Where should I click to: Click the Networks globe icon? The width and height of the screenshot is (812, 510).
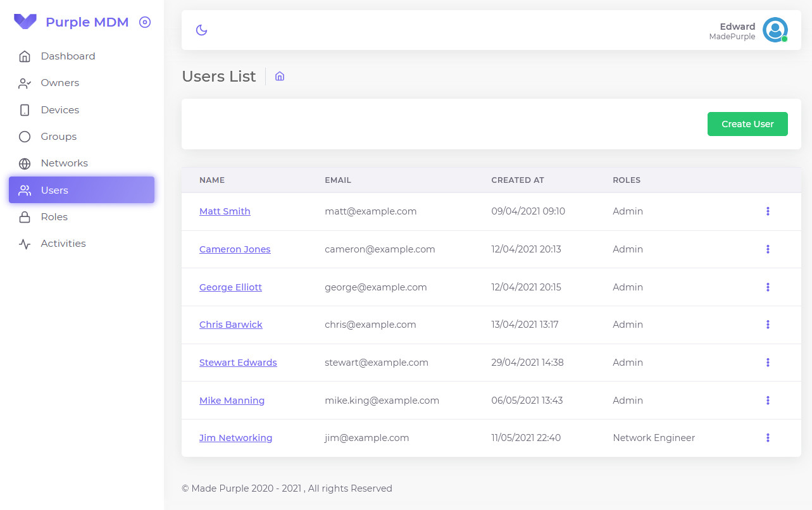click(25, 163)
